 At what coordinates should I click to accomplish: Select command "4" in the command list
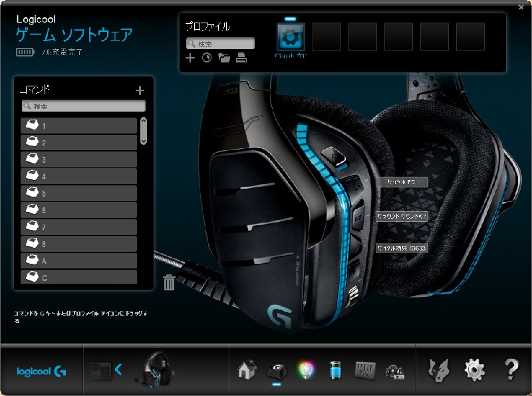78,176
